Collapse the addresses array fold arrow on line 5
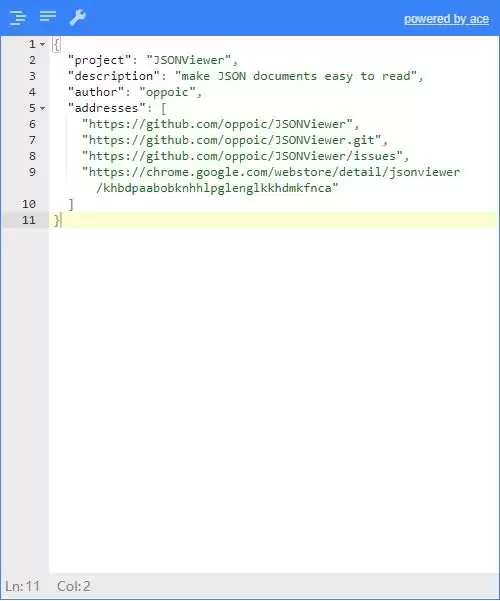 point(43,108)
